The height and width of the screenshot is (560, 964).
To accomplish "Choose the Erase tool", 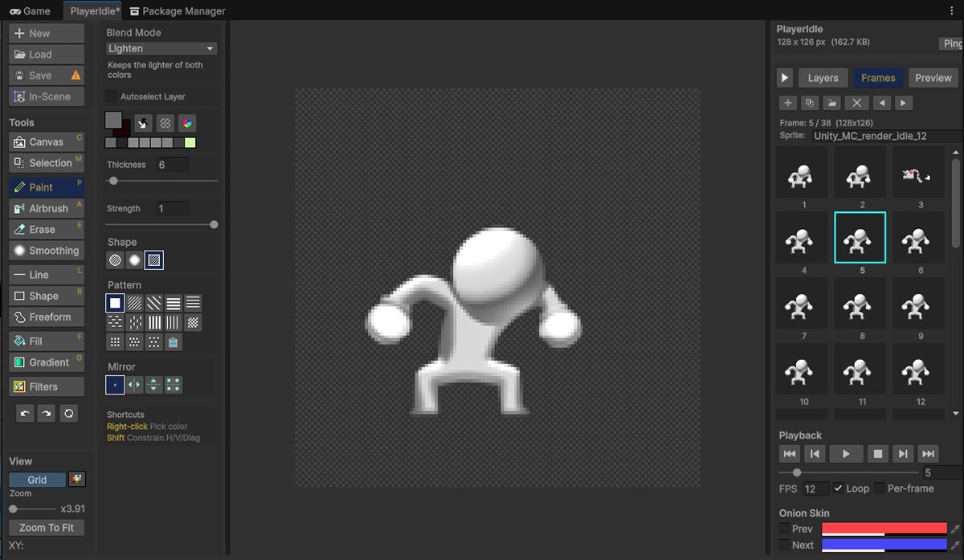I will (x=47, y=229).
